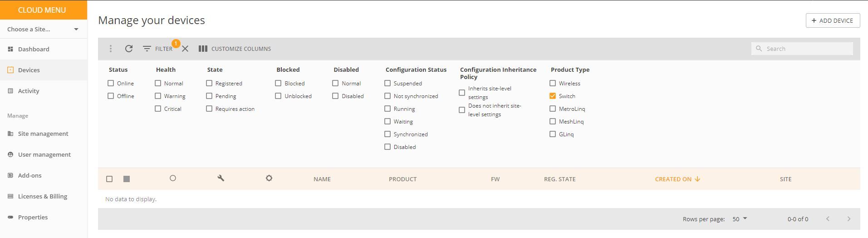Check the Unblocked filter option
Viewport: 868px width, 238px height.
click(x=278, y=96)
